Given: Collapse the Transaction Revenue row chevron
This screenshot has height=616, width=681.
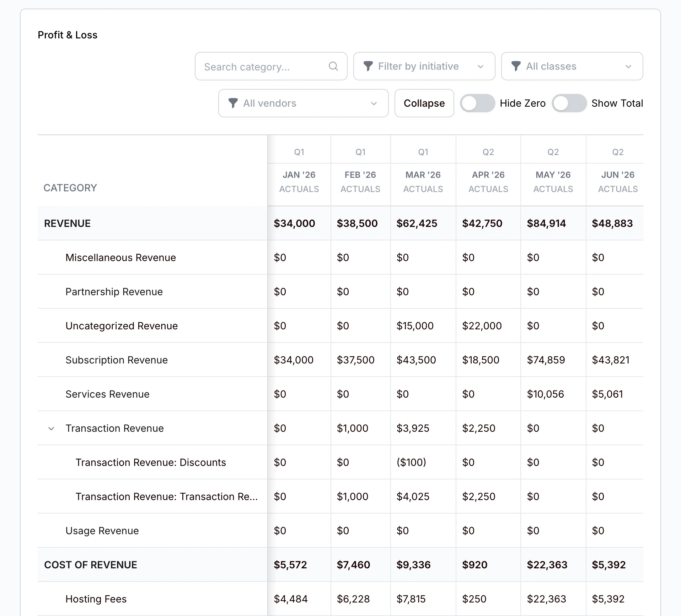Looking at the screenshot, I should click(x=51, y=429).
